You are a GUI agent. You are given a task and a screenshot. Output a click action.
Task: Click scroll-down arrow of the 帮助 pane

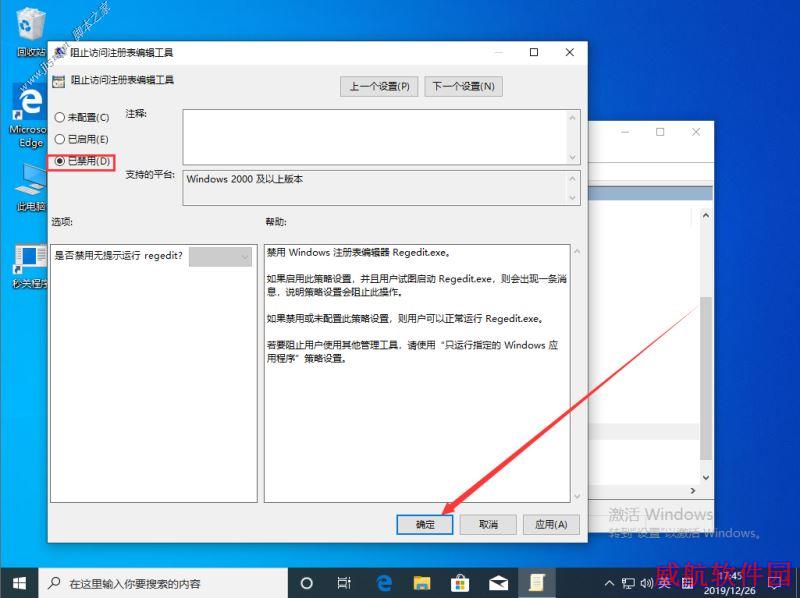coord(577,495)
